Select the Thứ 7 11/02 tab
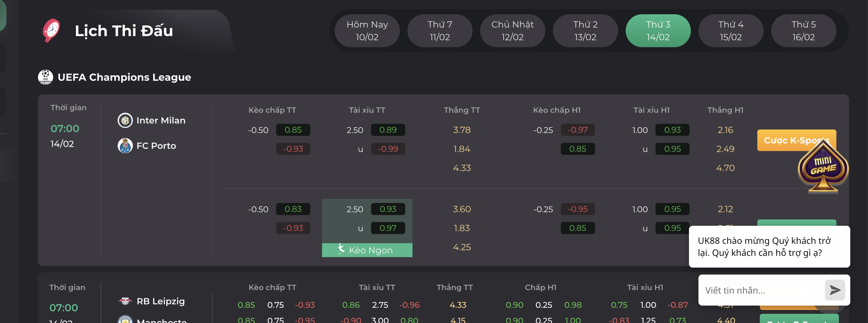Image resolution: width=868 pixels, height=323 pixels. (x=440, y=31)
